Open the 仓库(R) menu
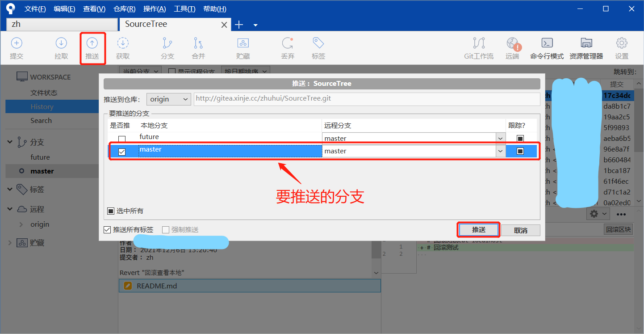Image resolution: width=644 pixels, height=334 pixels. click(x=125, y=9)
